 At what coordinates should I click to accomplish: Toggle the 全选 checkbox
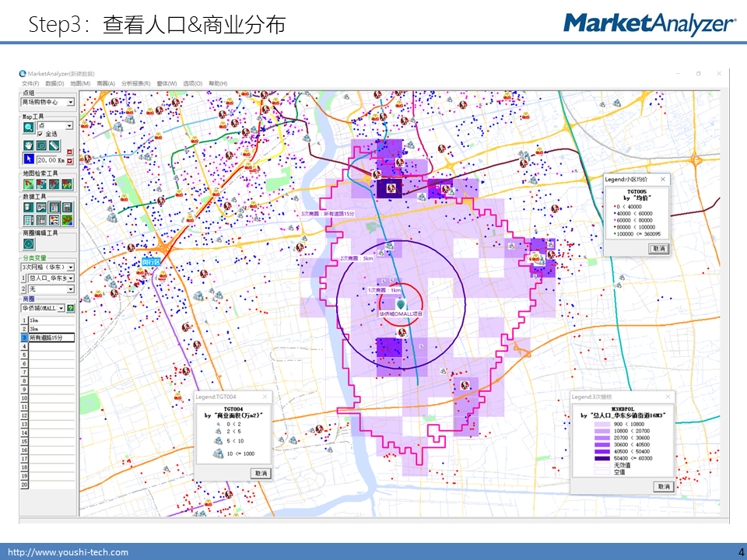40,135
